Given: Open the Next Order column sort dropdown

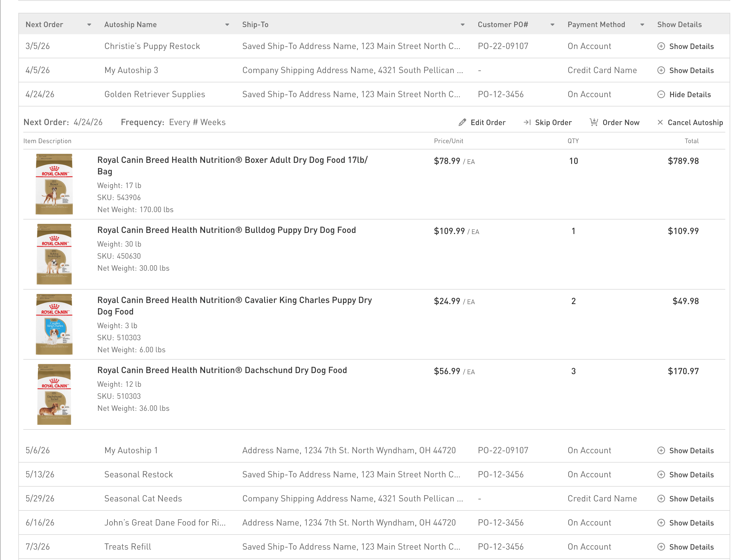Looking at the screenshot, I should [89, 25].
